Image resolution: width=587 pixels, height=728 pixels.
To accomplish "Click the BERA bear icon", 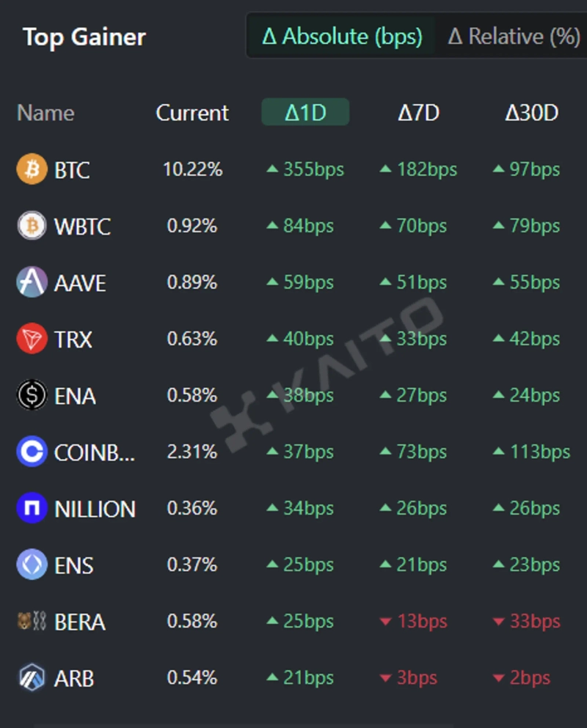I will point(32,622).
